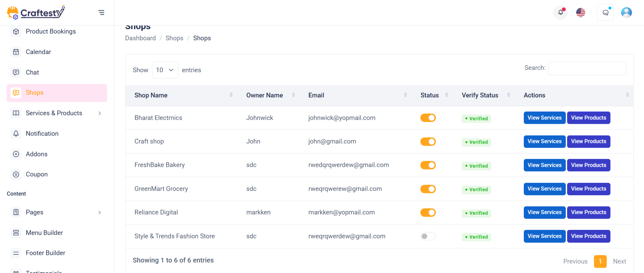Expand the Pages submenu chevron
Image resolution: width=644 pixels, height=273 pixels.
click(100, 212)
